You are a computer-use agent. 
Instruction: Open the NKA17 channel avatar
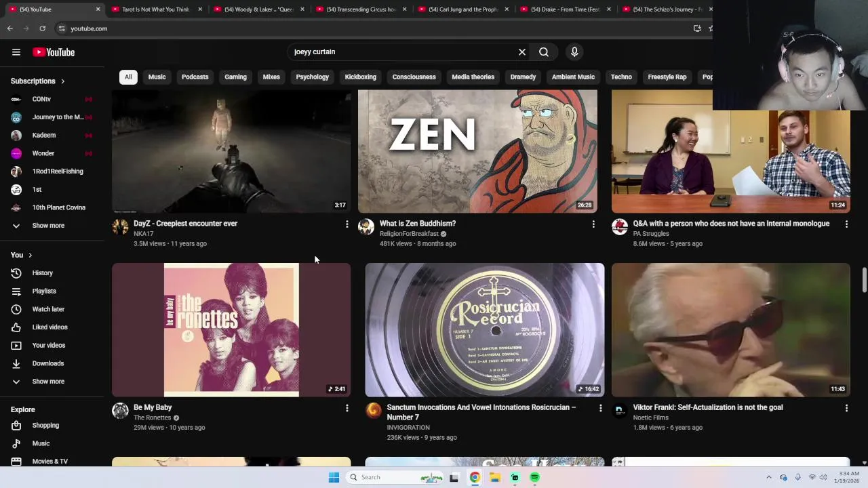pos(120,227)
